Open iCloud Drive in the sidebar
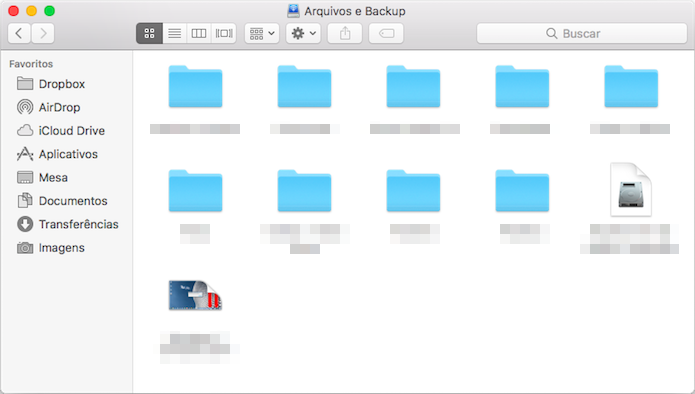The height and width of the screenshot is (394, 695). pos(66,131)
